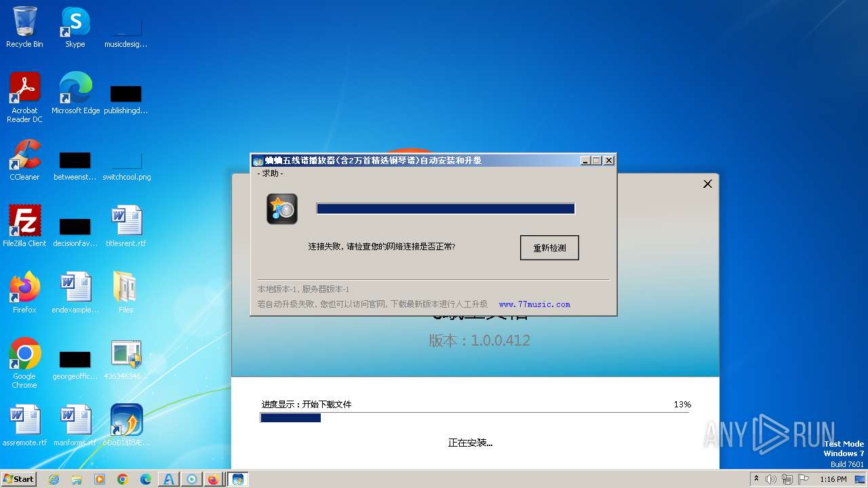
Task: Select assremote.rtf document
Action: coord(24,426)
